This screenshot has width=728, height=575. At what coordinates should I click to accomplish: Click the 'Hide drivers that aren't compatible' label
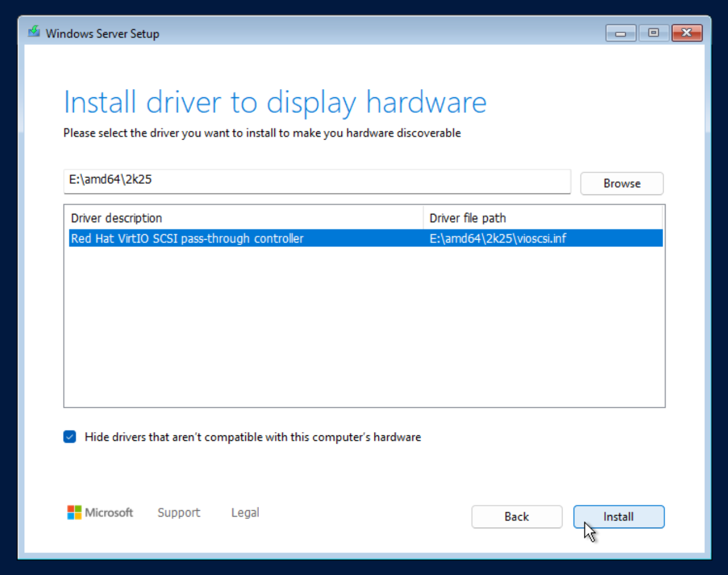point(252,437)
